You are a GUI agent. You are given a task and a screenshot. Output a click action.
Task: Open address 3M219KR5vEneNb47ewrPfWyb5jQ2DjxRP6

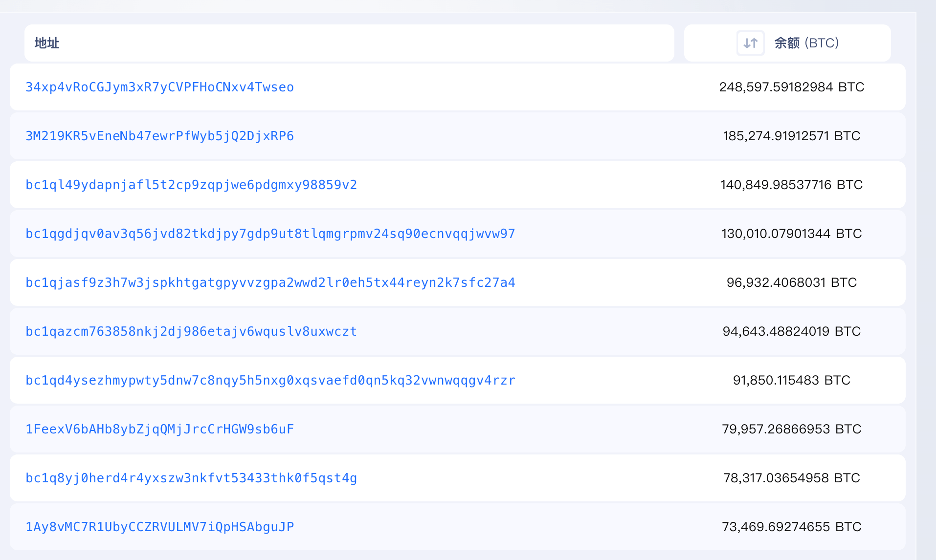159,136
